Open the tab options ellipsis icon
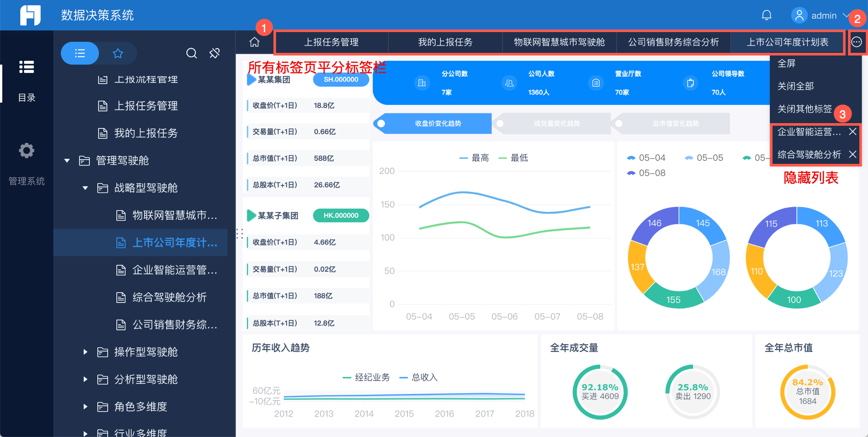Viewport: 868px width, 437px height. (856, 42)
